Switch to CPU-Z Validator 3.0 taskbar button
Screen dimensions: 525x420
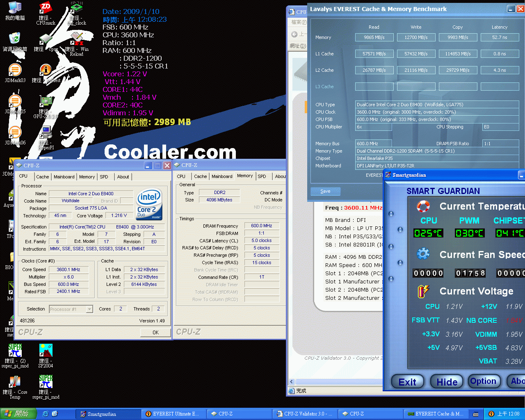click(x=305, y=414)
